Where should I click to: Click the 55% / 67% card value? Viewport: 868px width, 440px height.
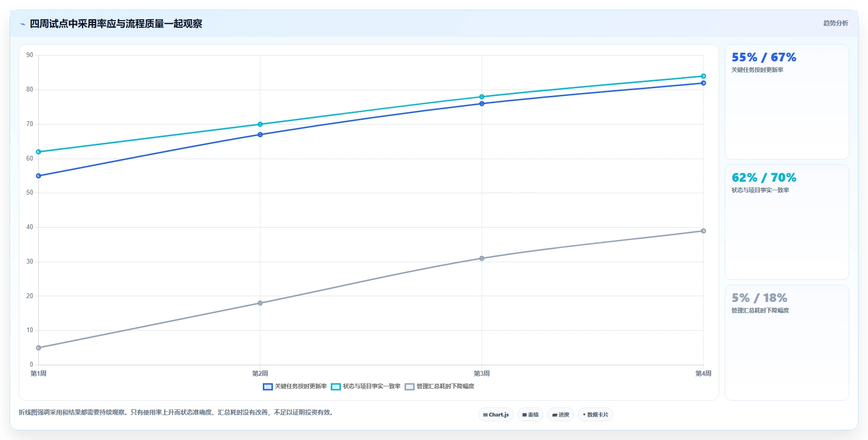[764, 58]
